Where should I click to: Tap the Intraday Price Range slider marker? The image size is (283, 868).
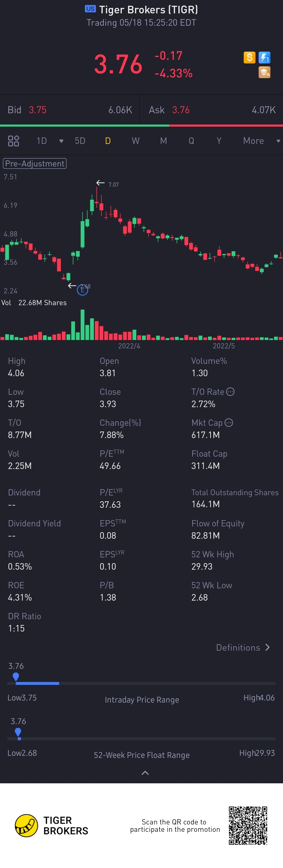click(x=15, y=677)
